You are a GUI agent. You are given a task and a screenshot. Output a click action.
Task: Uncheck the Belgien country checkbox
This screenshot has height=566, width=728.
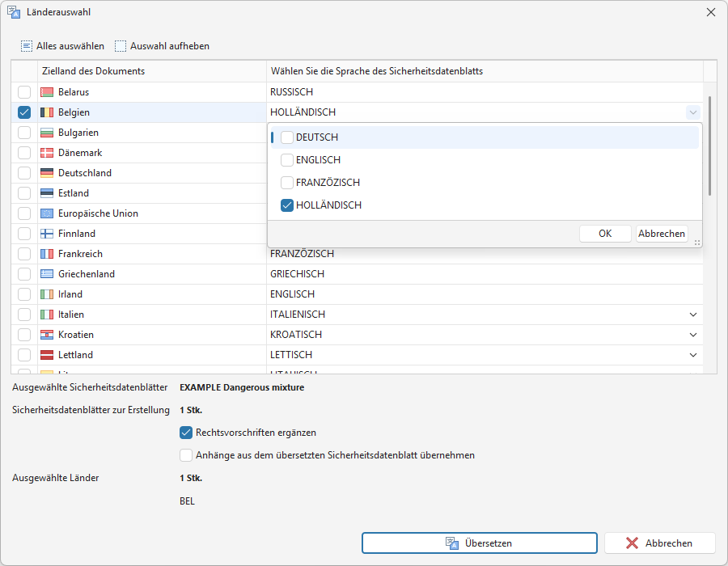click(x=24, y=112)
